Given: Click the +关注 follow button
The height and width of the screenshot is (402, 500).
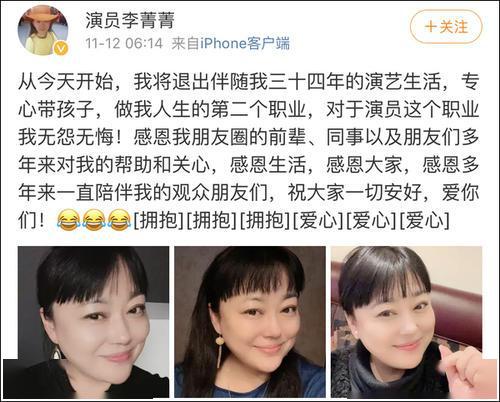Looking at the screenshot, I should 446,26.
